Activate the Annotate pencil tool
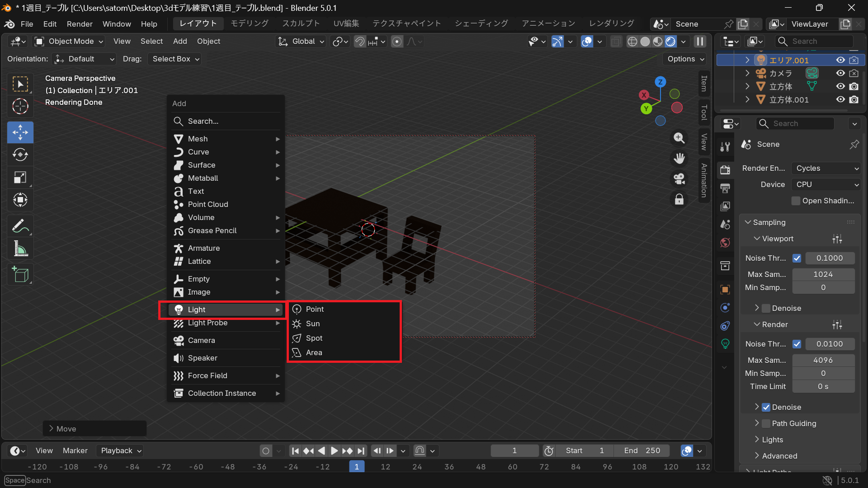The image size is (868, 488). click(20, 225)
